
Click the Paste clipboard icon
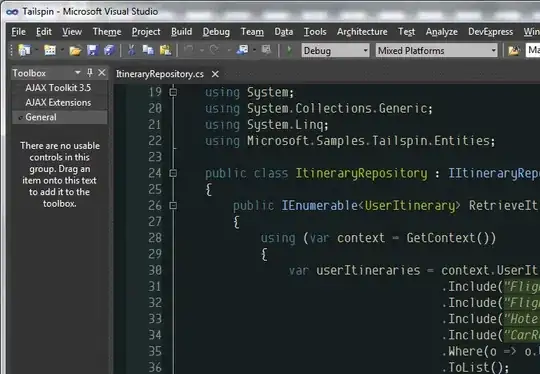(165, 51)
